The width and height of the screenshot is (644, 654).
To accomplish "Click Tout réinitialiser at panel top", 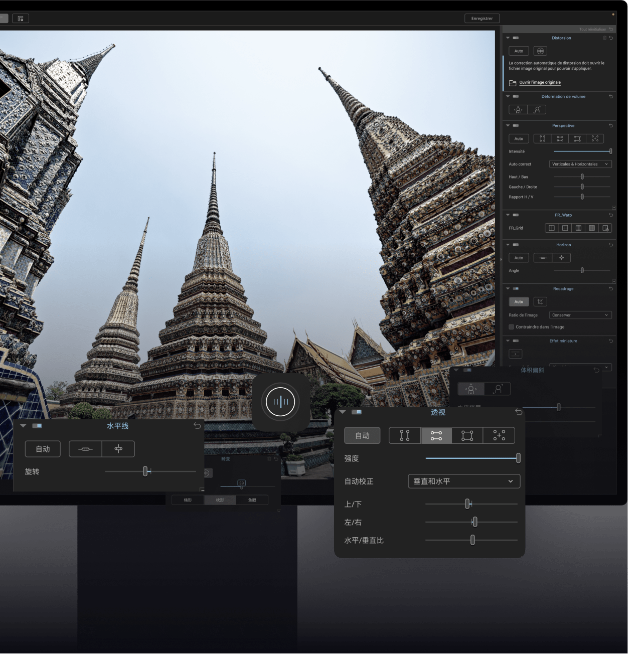I will coord(592,30).
